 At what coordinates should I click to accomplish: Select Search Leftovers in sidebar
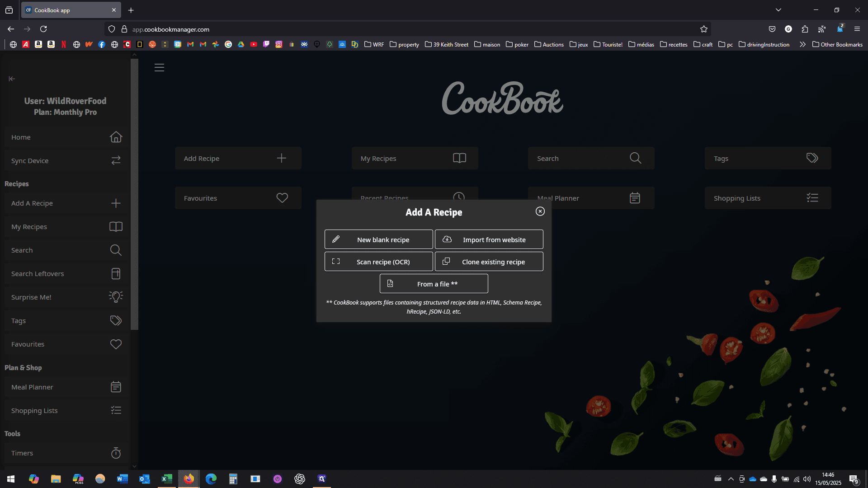pyautogui.click(x=66, y=274)
